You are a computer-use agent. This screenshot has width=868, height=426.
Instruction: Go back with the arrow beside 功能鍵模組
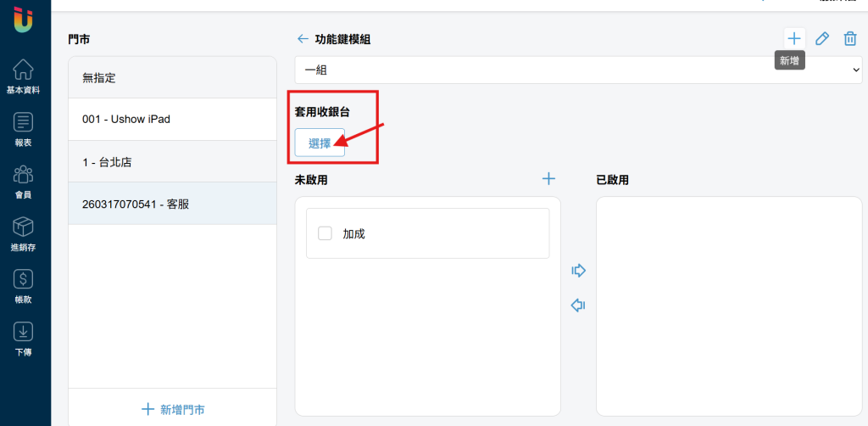[x=303, y=39]
